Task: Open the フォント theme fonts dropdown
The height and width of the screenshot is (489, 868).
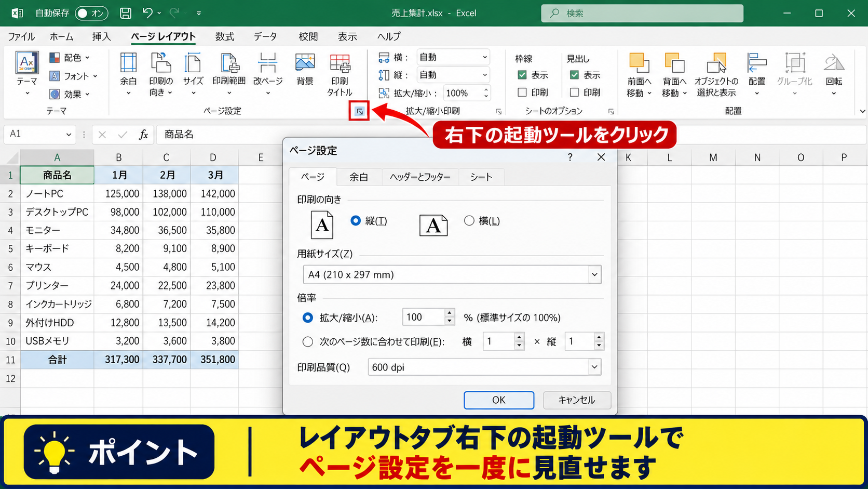Action: 73,76
